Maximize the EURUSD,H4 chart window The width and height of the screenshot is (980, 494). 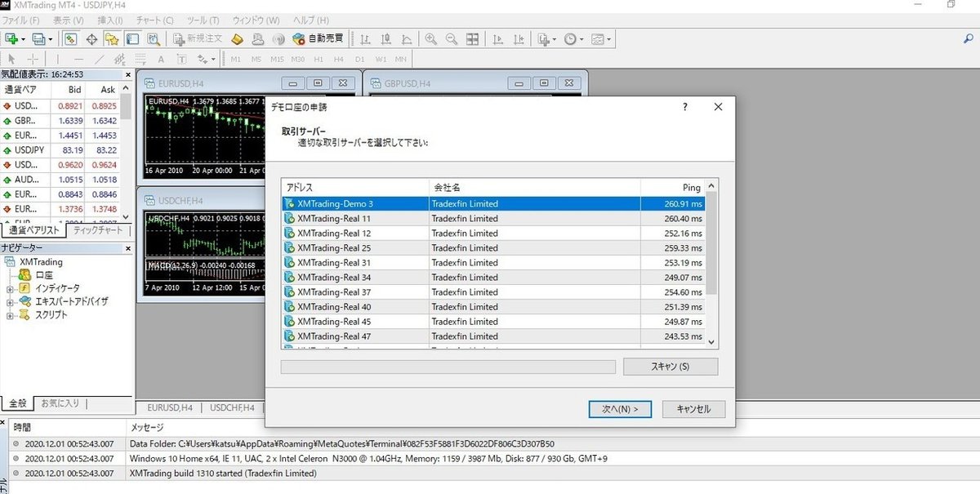[318, 82]
